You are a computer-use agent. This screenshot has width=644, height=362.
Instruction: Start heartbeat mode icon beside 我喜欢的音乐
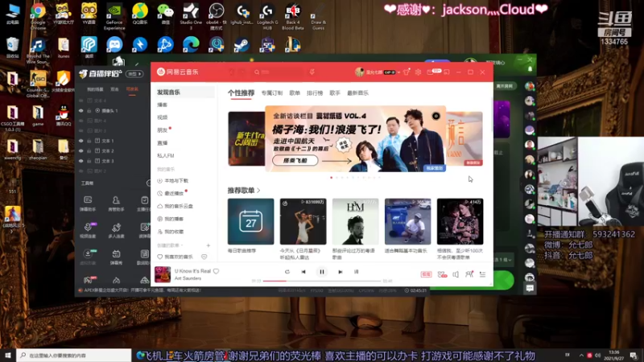coord(204,257)
